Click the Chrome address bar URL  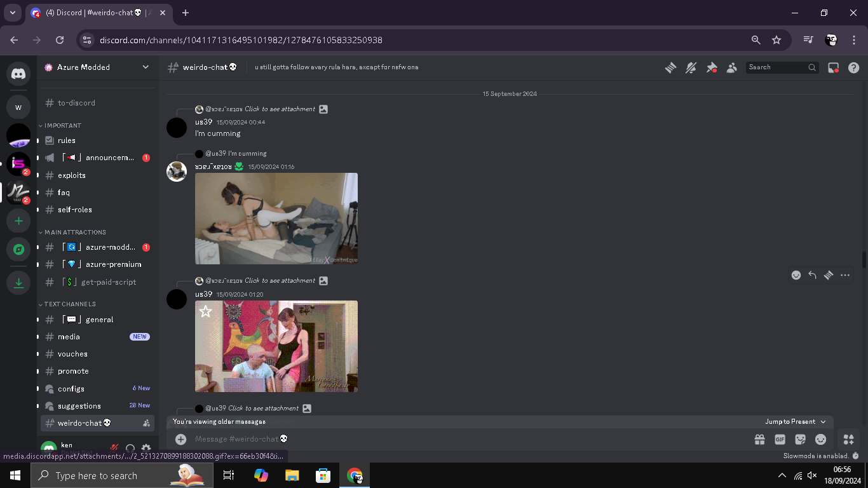[241, 40]
